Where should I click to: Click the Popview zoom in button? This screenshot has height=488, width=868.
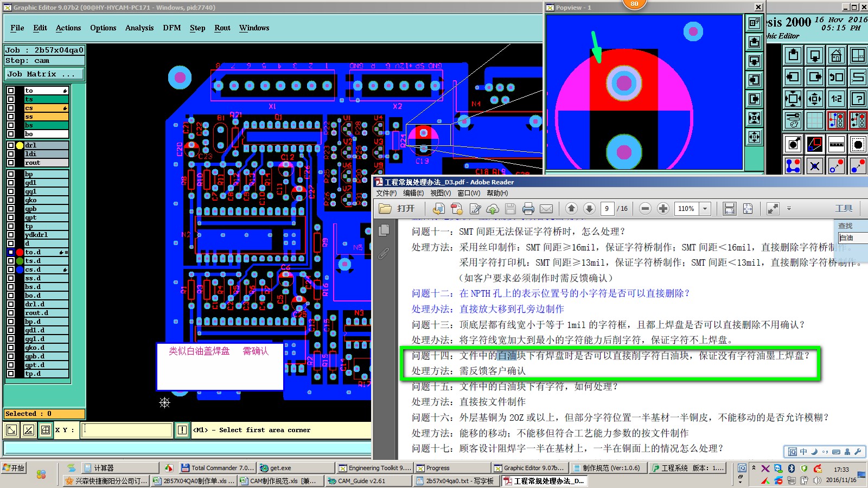tap(754, 118)
